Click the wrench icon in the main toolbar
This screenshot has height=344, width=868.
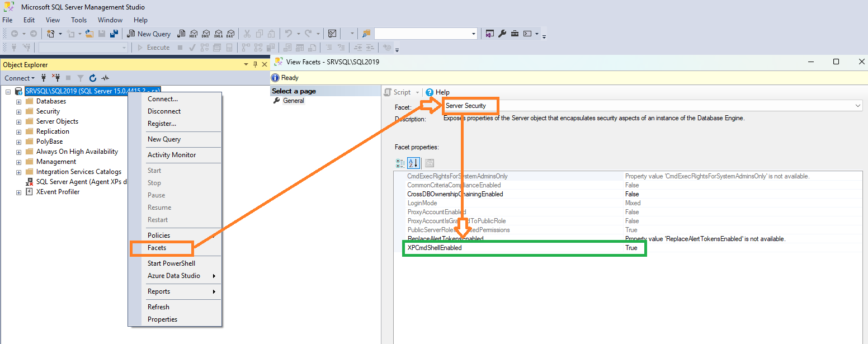tap(502, 34)
